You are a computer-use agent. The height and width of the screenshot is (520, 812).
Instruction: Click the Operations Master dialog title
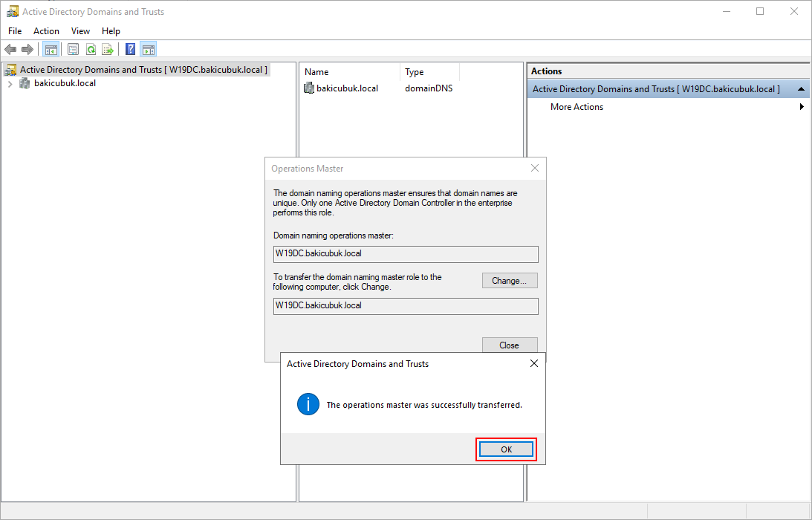[x=307, y=169]
